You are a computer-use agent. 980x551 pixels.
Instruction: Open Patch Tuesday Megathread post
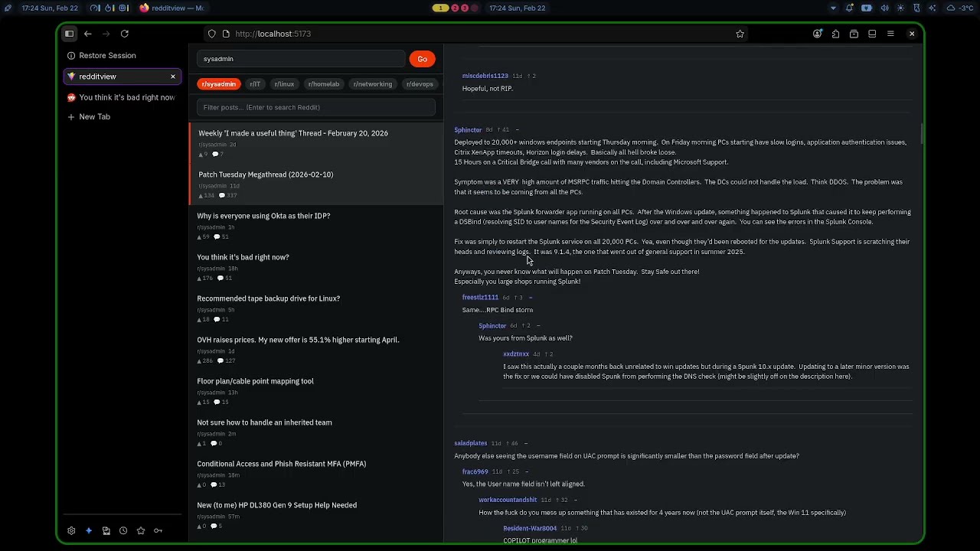tap(316, 184)
